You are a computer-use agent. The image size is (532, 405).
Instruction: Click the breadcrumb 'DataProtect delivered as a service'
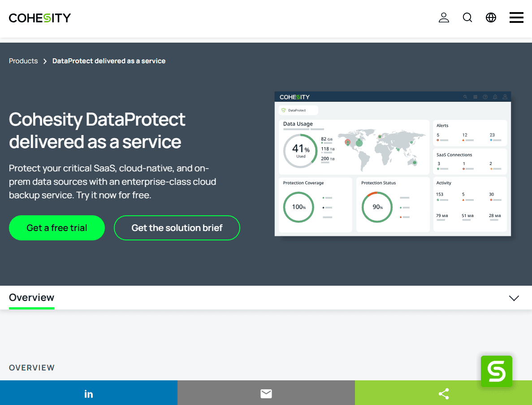(109, 61)
